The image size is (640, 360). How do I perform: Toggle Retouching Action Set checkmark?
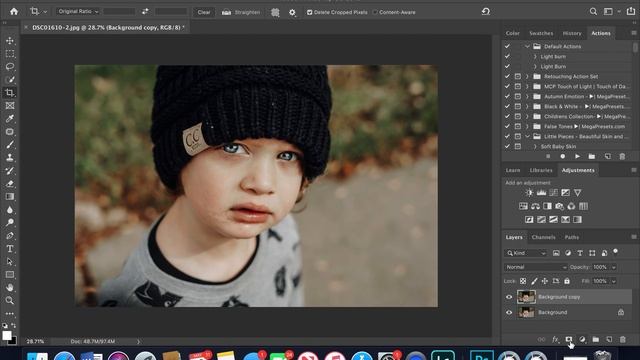click(x=507, y=76)
